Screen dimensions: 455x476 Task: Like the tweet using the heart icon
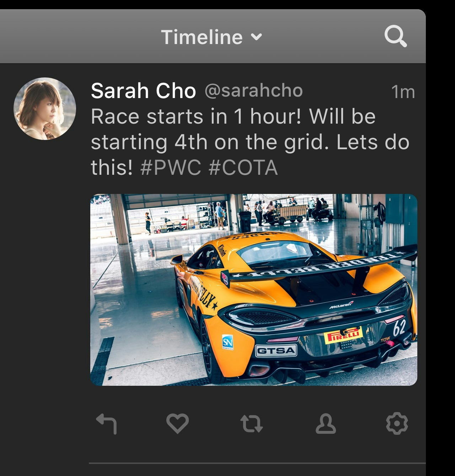[x=177, y=423]
